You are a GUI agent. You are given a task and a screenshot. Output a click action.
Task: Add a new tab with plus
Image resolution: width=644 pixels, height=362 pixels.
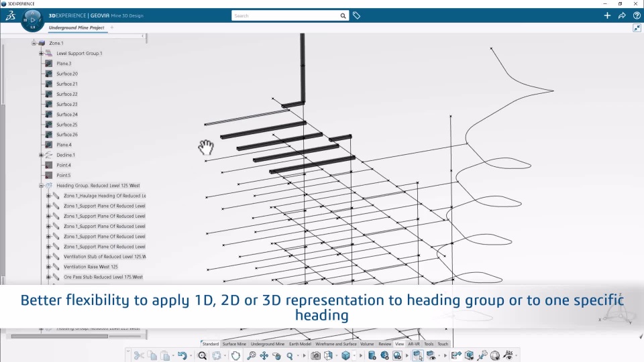pos(112,27)
